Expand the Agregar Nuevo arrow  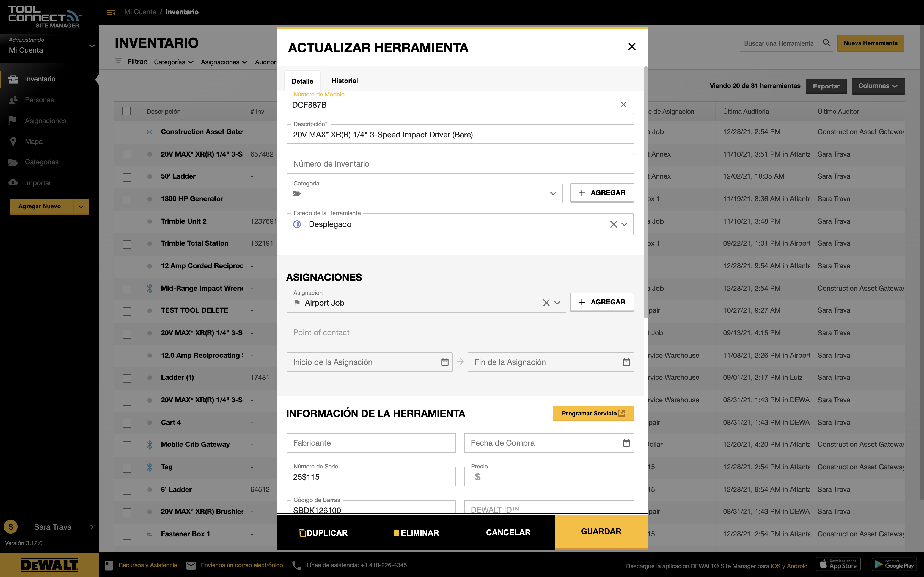tap(81, 206)
